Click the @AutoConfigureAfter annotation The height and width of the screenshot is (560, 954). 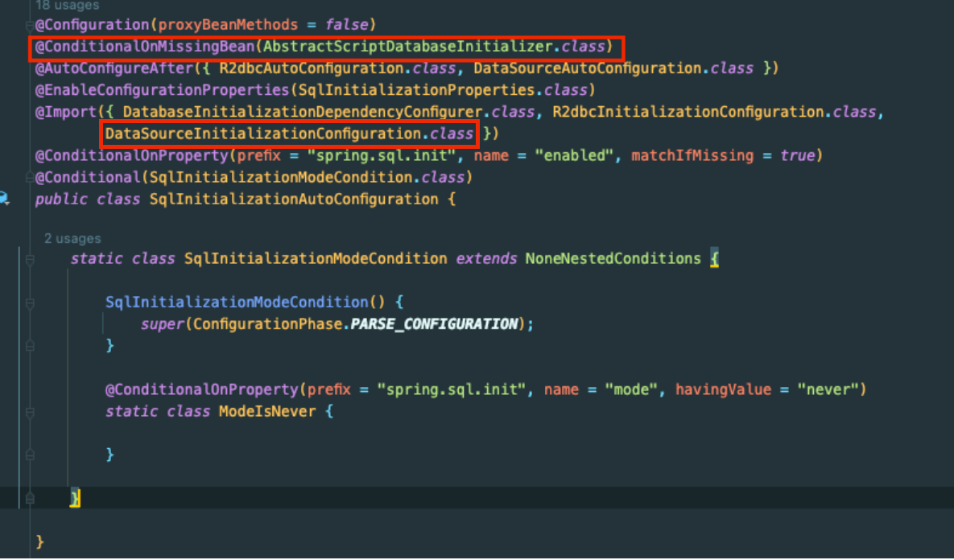[x=114, y=68]
